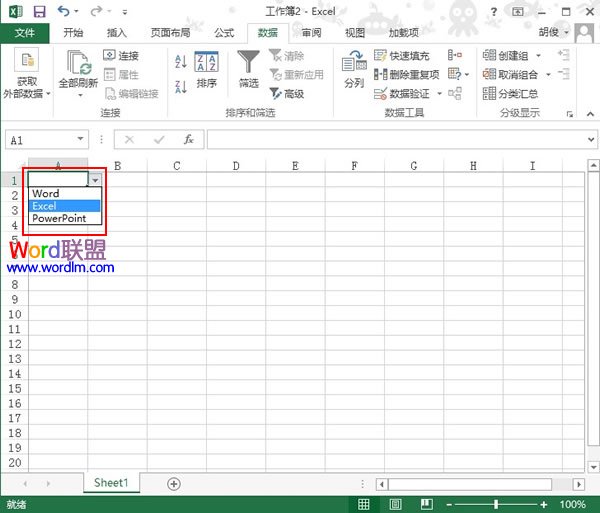Viewport: 600px width, 513px height.
Task: Click the Undo arrow icon
Action: pos(64,11)
